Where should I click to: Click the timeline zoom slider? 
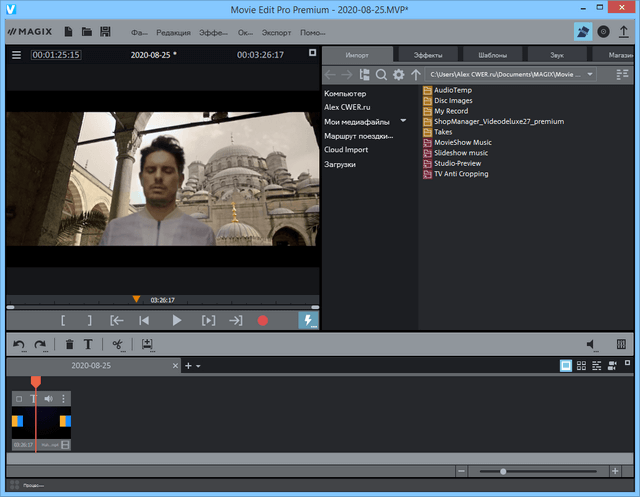[x=503, y=471]
